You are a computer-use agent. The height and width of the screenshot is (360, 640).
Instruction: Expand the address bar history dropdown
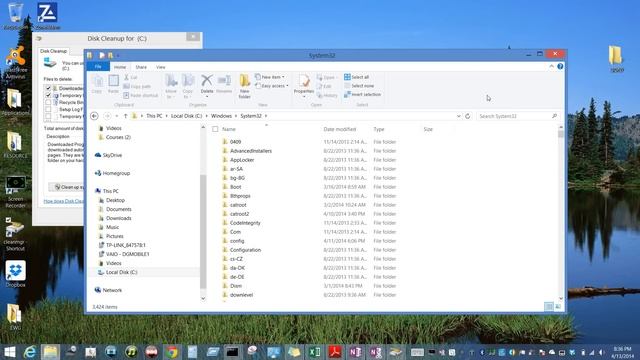pos(458,116)
